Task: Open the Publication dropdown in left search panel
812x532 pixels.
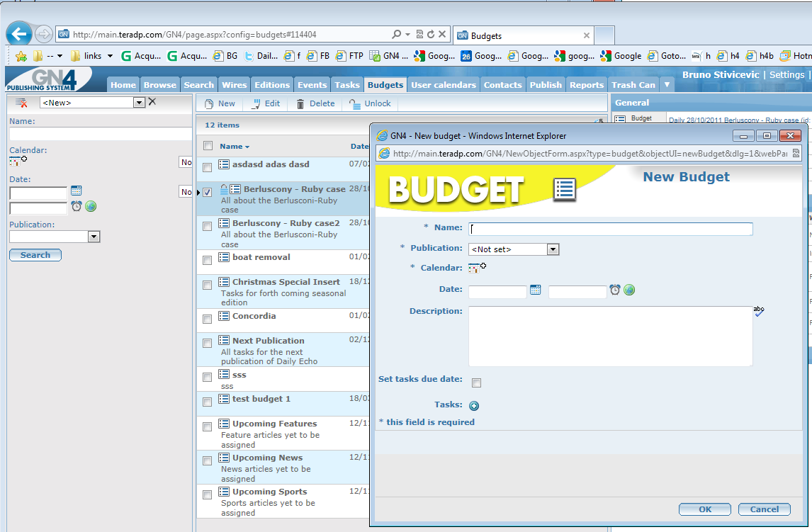Action: point(94,237)
